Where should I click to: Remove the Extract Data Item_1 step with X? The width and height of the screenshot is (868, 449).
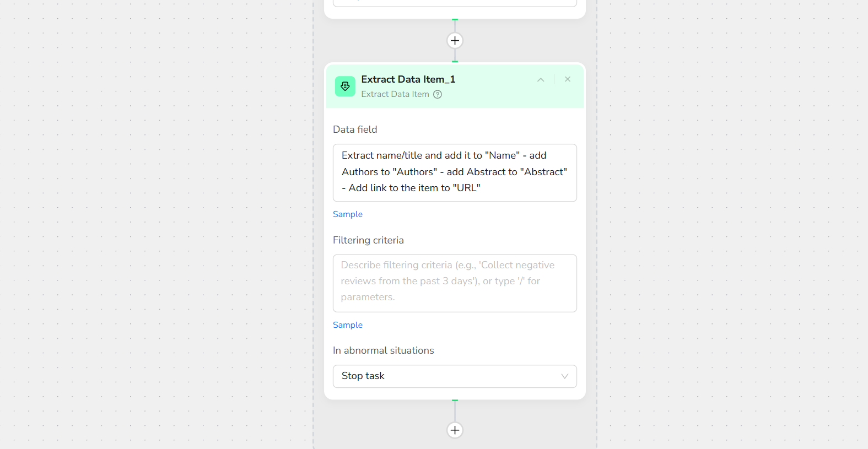567,79
